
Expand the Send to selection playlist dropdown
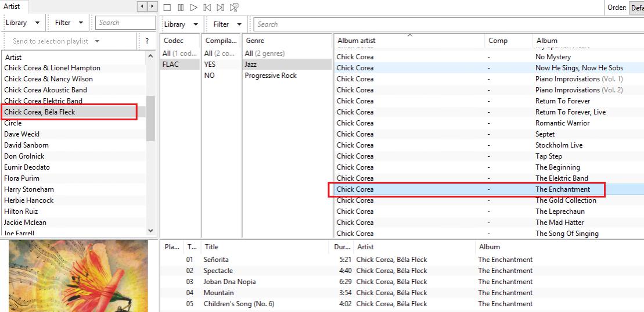[56, 41]
